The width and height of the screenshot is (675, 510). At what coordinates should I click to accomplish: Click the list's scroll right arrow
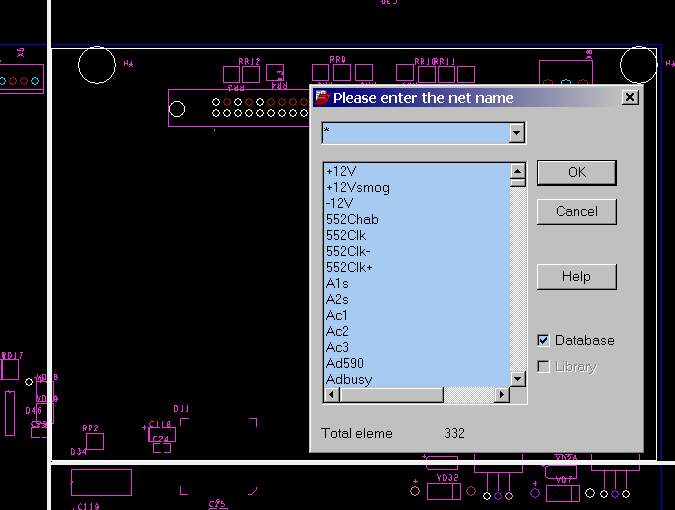[x=502, y=395]
